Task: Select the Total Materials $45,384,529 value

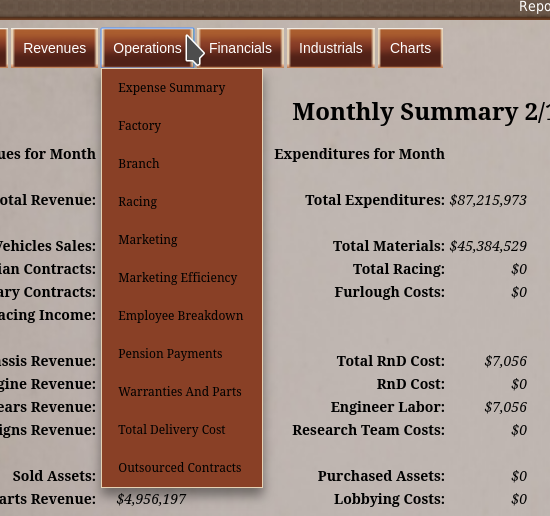Action: pos(488,246)
